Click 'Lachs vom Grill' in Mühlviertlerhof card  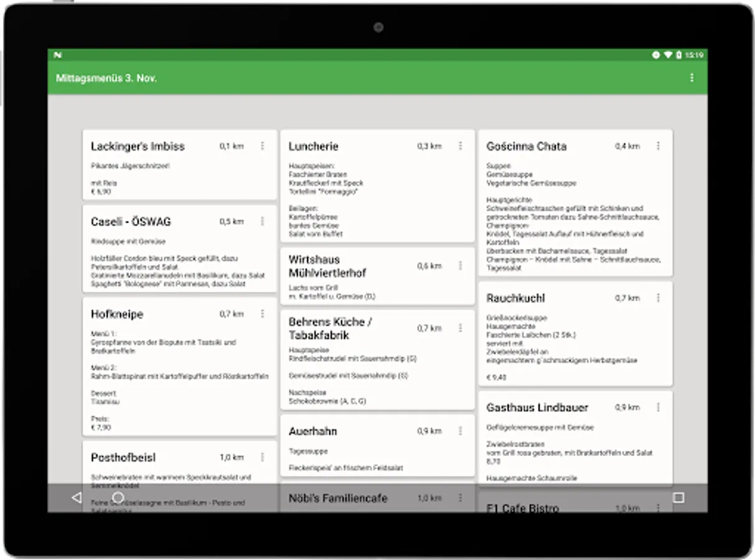(313, 288)
